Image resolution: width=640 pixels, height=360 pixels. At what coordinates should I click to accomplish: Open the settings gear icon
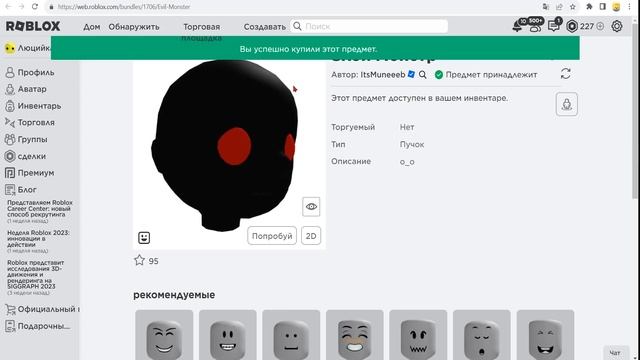pyautogui.click(x=617, y=26)
